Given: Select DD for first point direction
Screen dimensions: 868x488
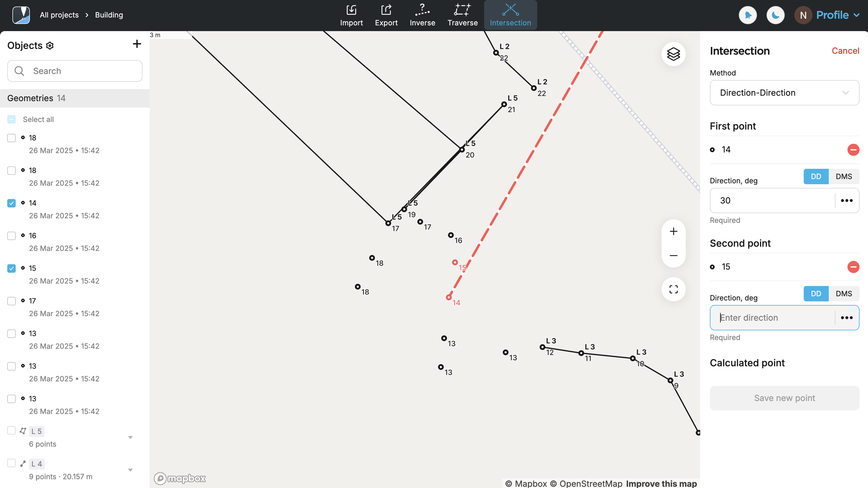Looking at the screenshot, I should pyautogui.click(x=816, y=176).
